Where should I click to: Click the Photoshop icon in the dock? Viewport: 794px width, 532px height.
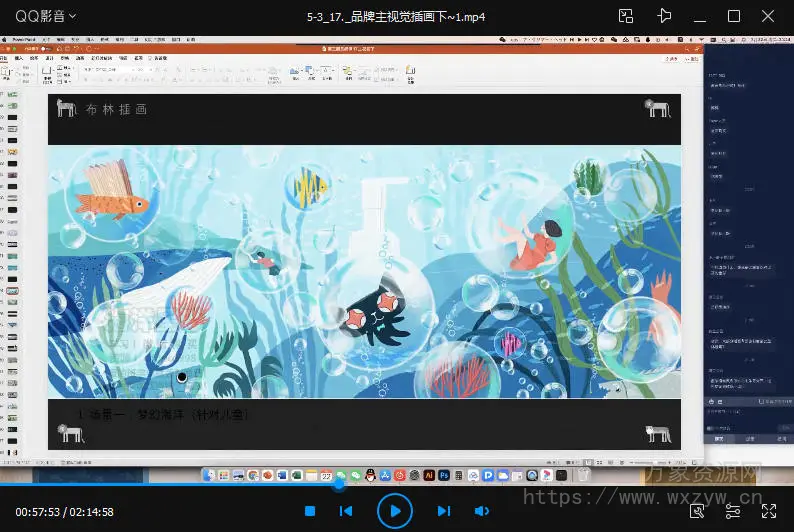444,474
